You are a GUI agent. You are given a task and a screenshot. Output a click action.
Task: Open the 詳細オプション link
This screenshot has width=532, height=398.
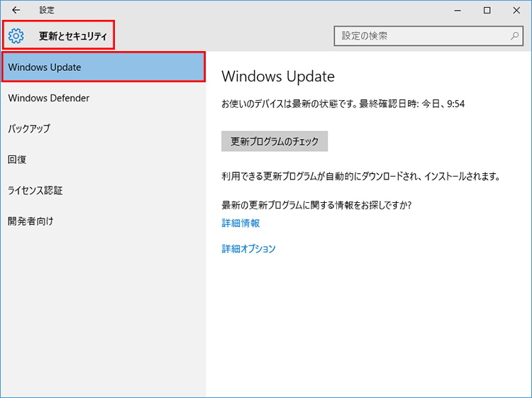pyautogui.click(x=248, y=248)
